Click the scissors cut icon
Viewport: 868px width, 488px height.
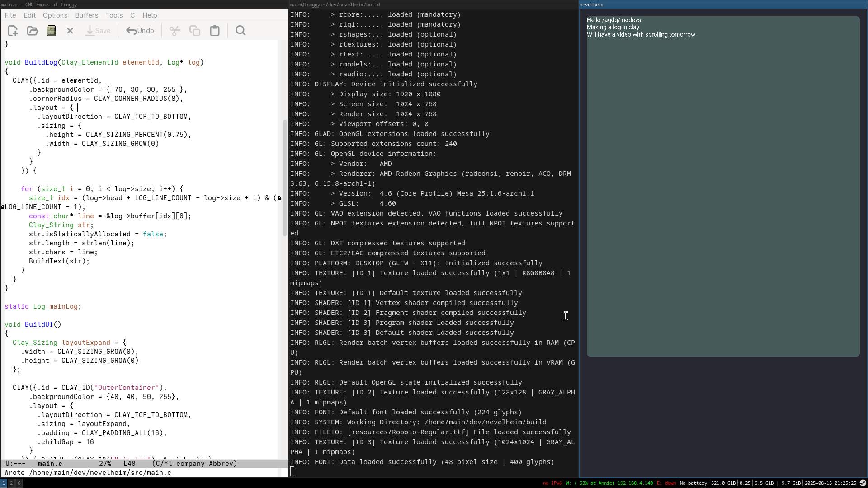point(175,31)
